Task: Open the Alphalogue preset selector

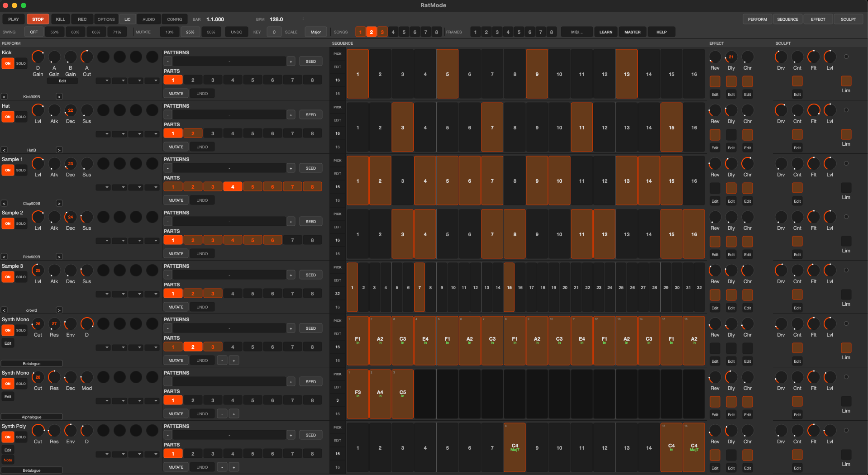Action: coord(32,417)
